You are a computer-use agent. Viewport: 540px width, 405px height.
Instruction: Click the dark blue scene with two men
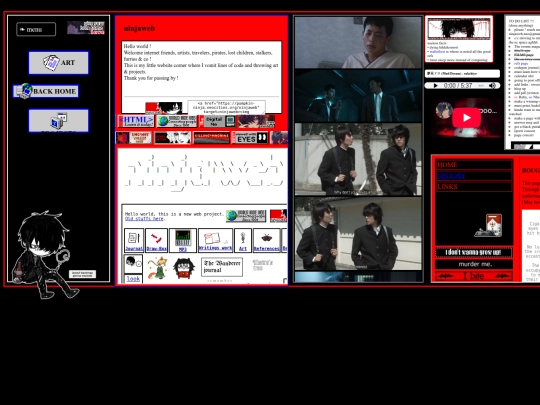(x=358, y=96)
